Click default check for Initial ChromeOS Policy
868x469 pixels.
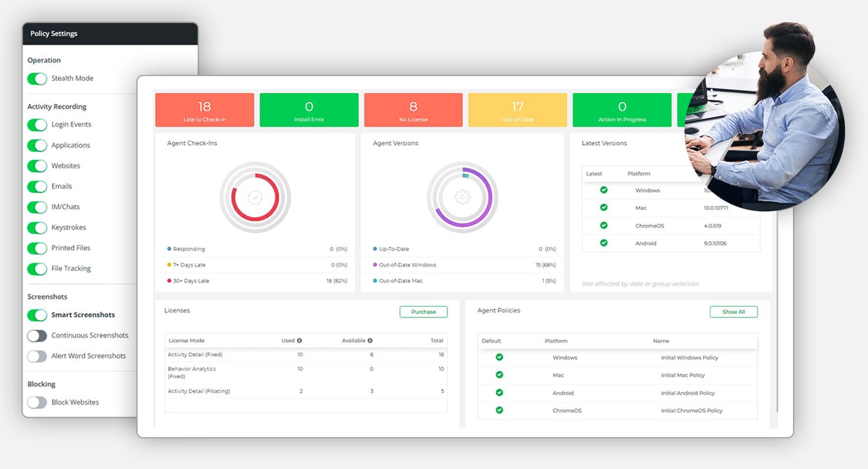(x=499, y=410)
